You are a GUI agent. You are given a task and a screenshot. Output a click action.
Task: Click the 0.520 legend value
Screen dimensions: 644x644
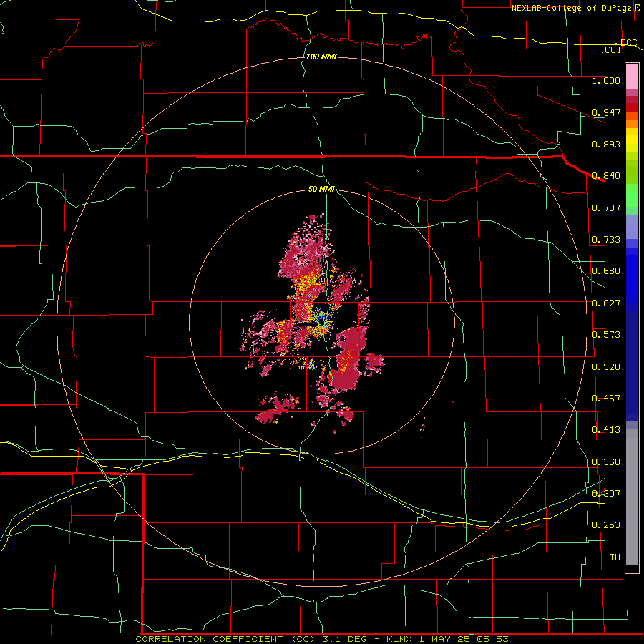click(606, 367)
